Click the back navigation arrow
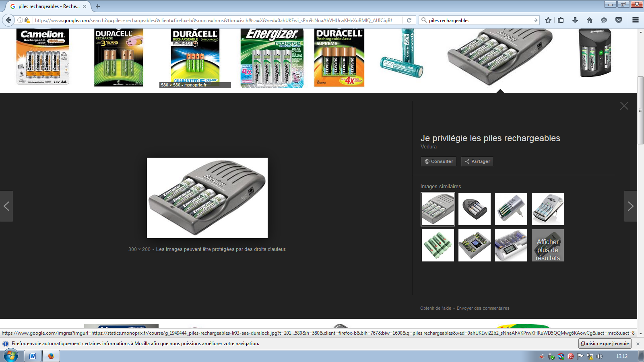Screen dimensions: 644x362 (x=8, y=20)
